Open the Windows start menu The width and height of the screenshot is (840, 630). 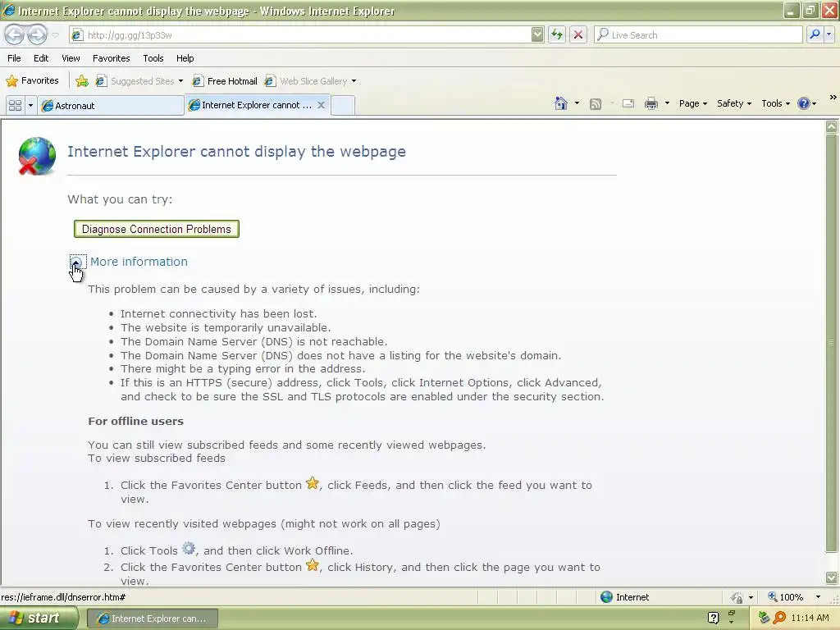pos(38,619)
